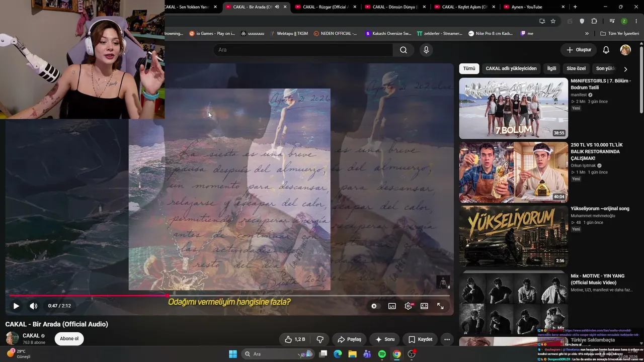Close the CAKAL - Bir Arada tab
Screen dimensions: 644x362
[285, 7]
